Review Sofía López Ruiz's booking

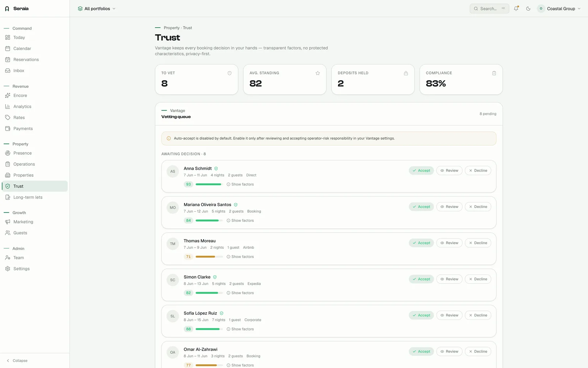(x=449, y=315)
